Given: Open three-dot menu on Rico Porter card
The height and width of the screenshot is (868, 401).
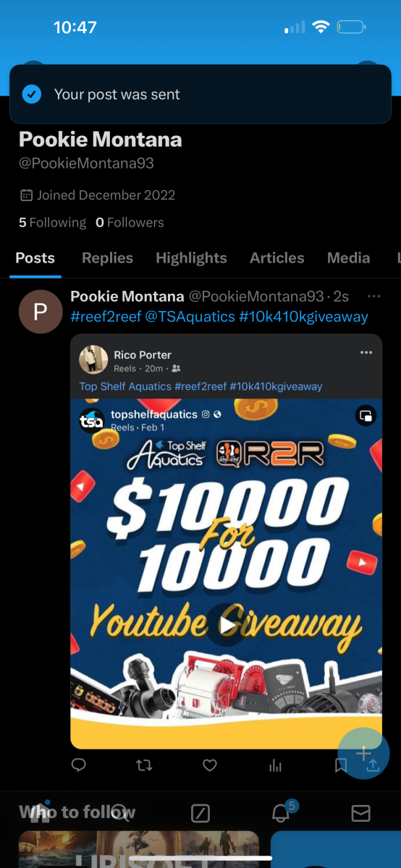Looking at the screenshot, I should [x=366, y=353].
